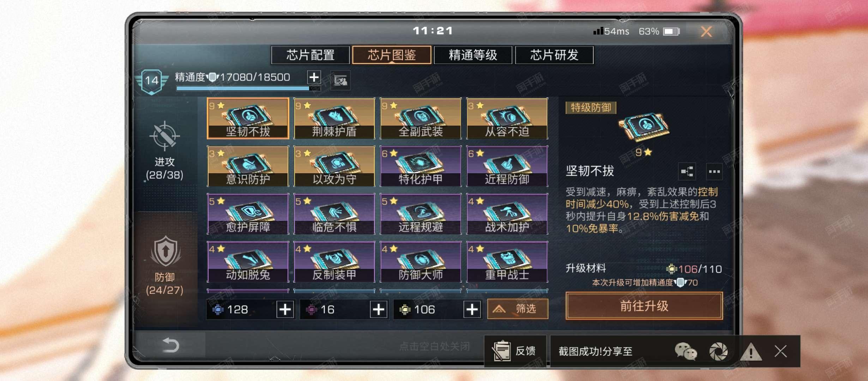Viewport: 868px width, 381px height.
Task: Switch to the 芯片配置 tab
Action: [311, 55]
